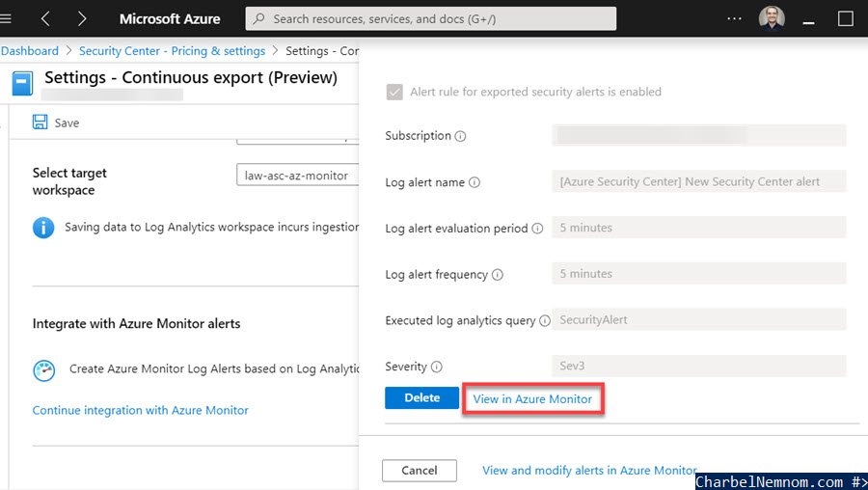
Task: Show info tooltip for Subscription
Action: point(460,136)
